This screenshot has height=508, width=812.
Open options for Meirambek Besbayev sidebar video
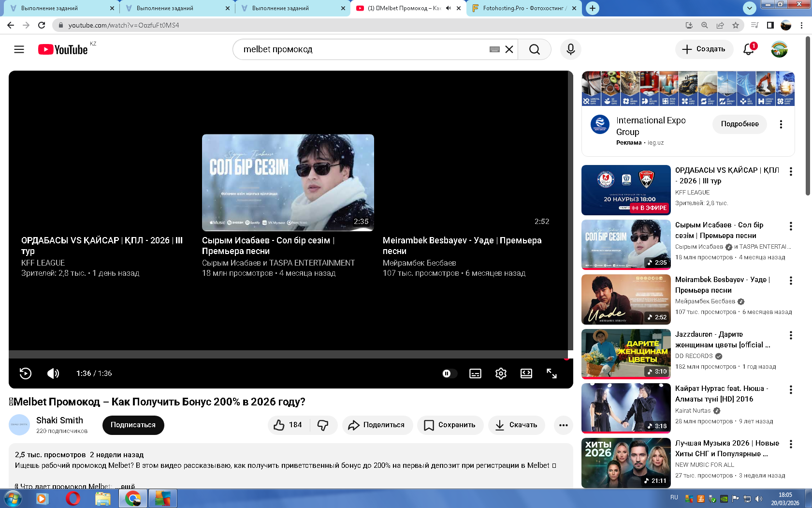(791, 281)
